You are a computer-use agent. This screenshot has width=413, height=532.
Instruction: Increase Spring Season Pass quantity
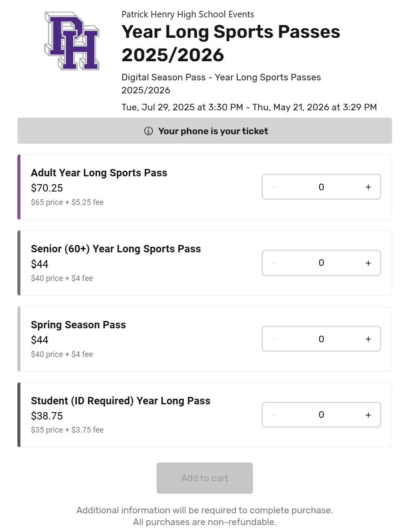(368, 339)
